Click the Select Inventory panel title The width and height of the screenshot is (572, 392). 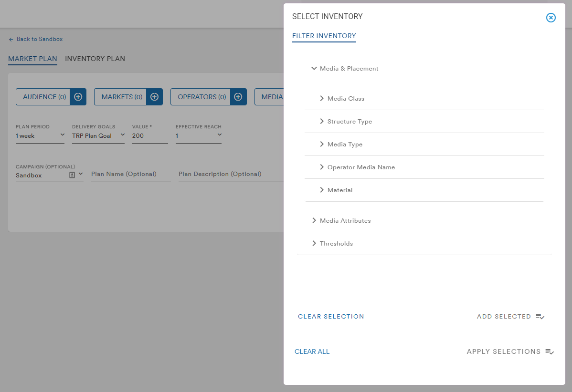click(327, 16)
